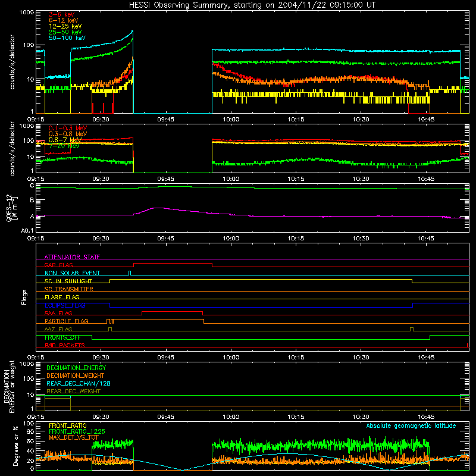Click the MAX_DET_VS_TOT legend label

click(x=74, y=437)
